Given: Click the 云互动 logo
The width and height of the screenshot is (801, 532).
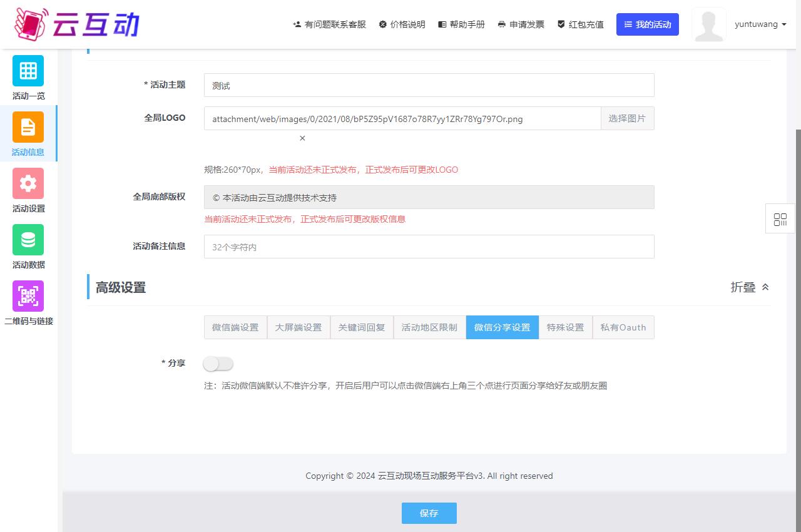Looking at the screenshot, I should click(x=76, y=24).
